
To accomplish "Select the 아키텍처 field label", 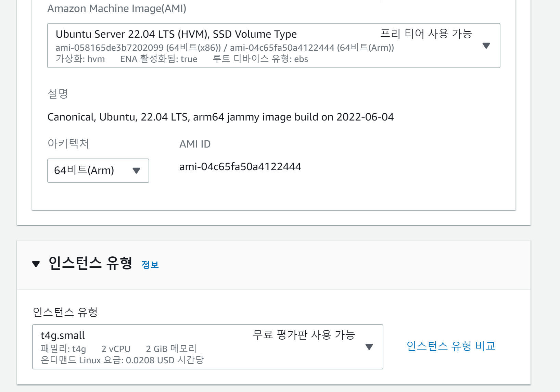I will (x=68, y=143).
